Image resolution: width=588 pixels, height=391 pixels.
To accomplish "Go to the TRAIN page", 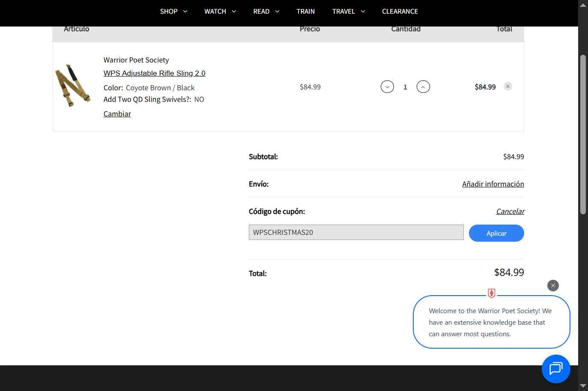I will pos(305,12).
